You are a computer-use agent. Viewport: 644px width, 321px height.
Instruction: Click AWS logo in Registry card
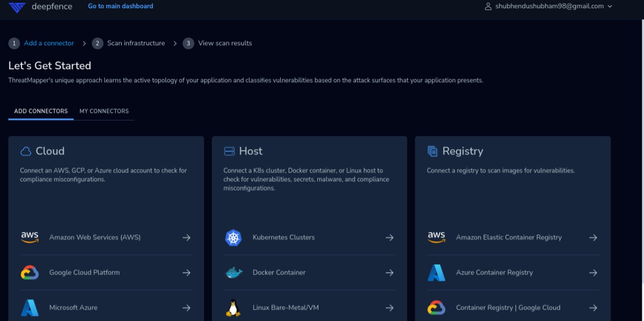point(436,238)
